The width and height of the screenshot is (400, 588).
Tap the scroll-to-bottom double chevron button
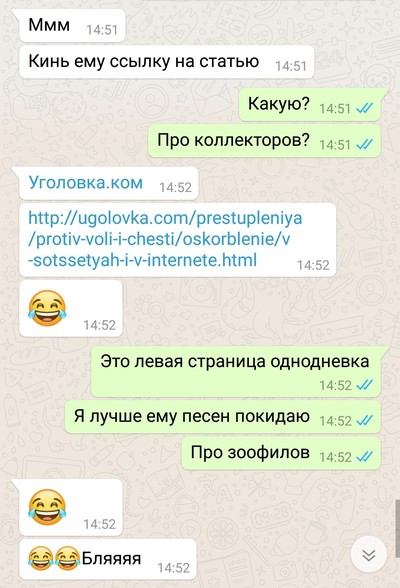tap(369, 555)
